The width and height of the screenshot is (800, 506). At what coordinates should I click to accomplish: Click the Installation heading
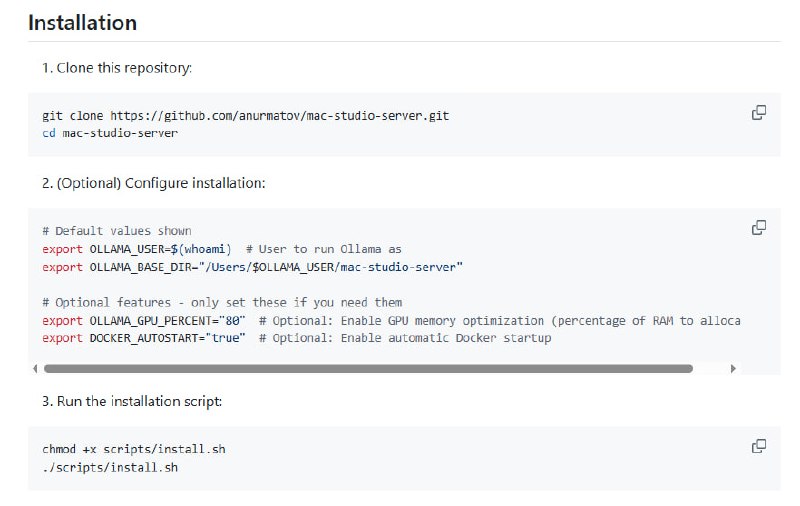82,22
